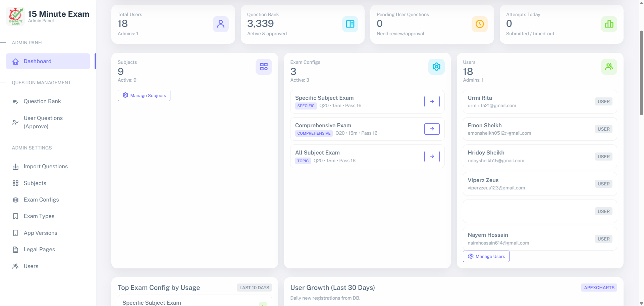Screen dimensions: 644x306
Task: Click the App Versions phone icon
Action: click(15, 233)
